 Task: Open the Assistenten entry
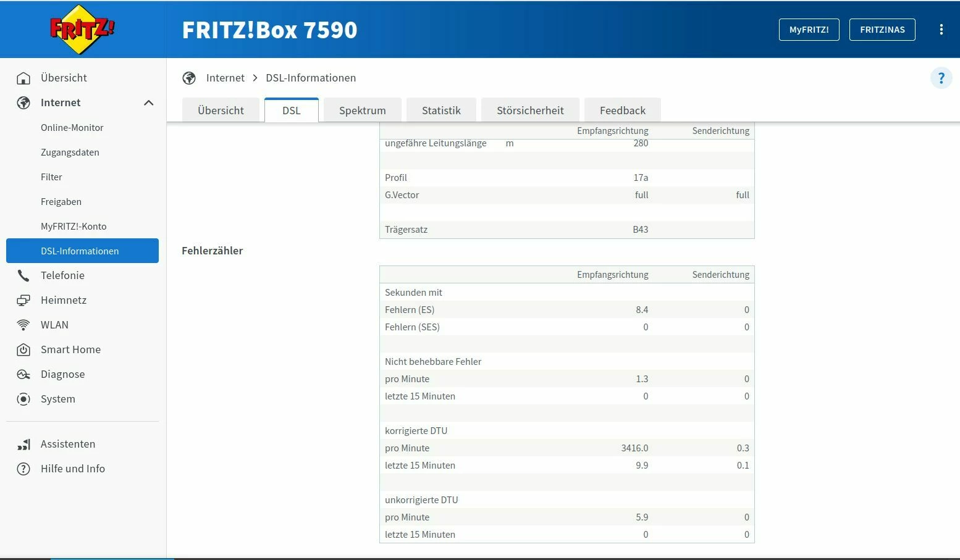coord(68,444)
